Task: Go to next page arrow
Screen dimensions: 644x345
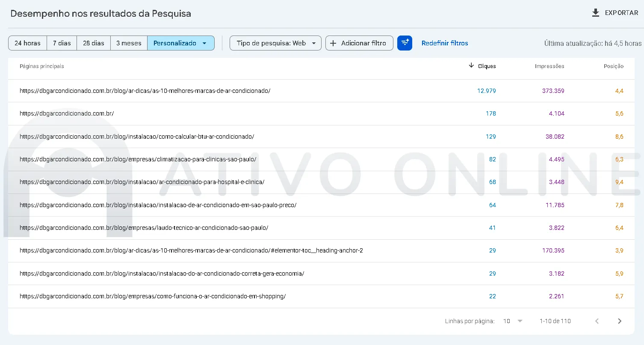Action: (x=620, y=321)
